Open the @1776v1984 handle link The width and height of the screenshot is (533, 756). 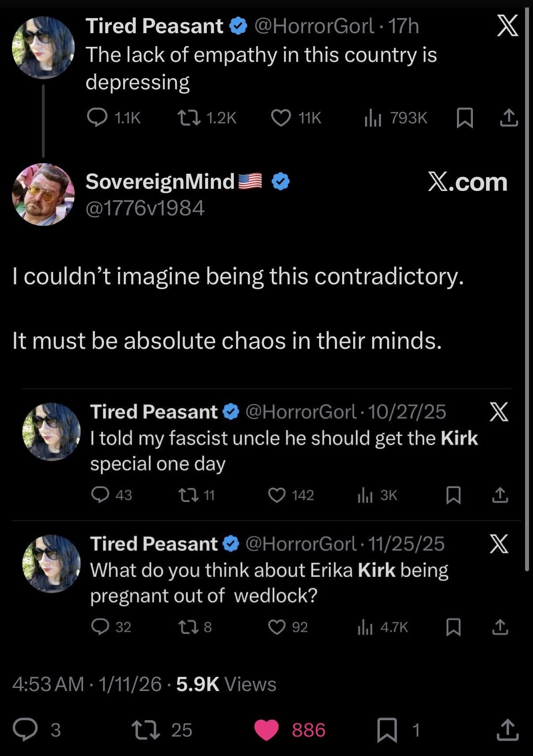coord(145,208)
